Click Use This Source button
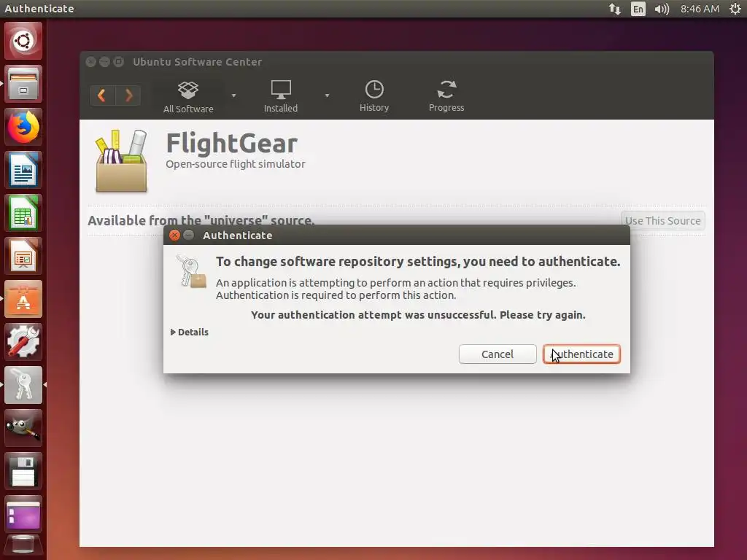Image resolution: width=747 pixels, height=560 pixels. [x=662, y=220]
